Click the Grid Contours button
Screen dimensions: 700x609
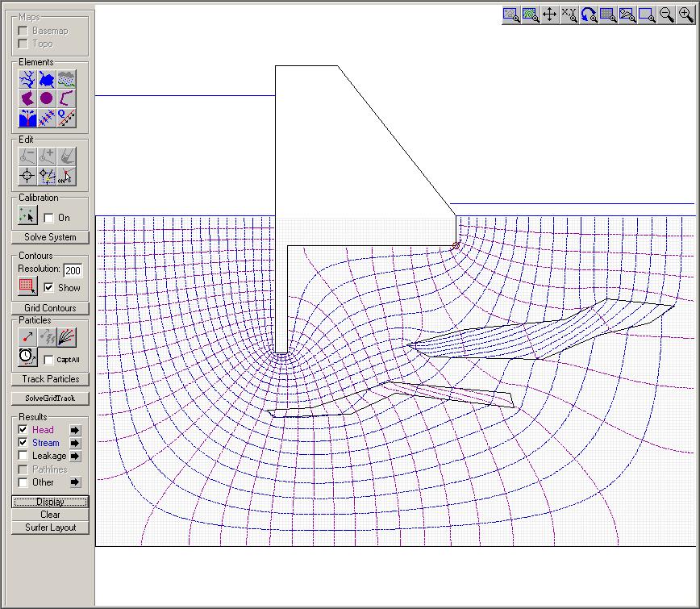click(50, 308)
